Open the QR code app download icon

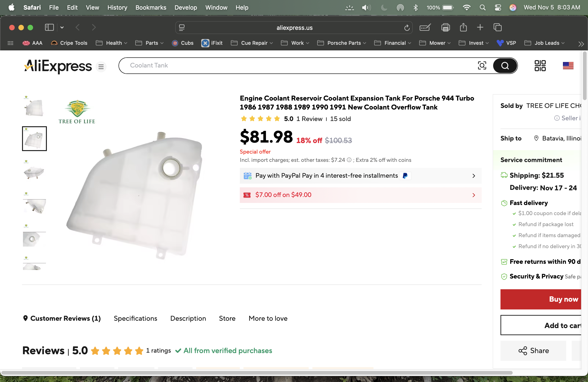click(x=540, y=66)
